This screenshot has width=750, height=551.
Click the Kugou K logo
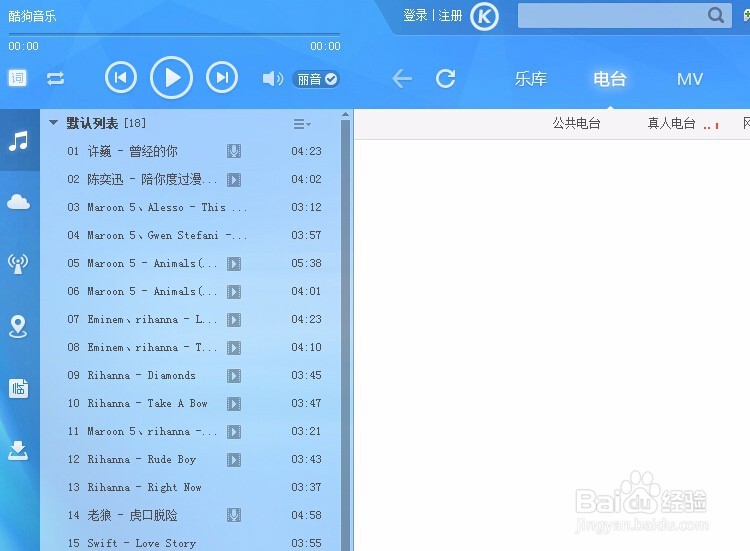[x=484, y=17]
